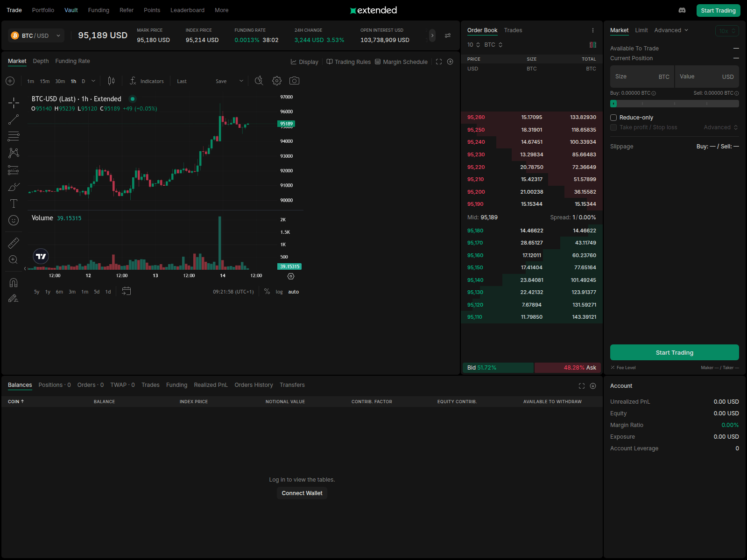The width and height of the screenshot is (747, 560).
Task: Change order book BTC unit selector
Action: (493, 45)
